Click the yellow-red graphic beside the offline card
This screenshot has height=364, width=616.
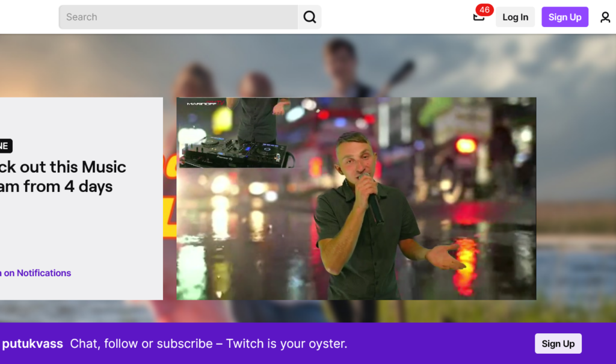tap(169, 199)
